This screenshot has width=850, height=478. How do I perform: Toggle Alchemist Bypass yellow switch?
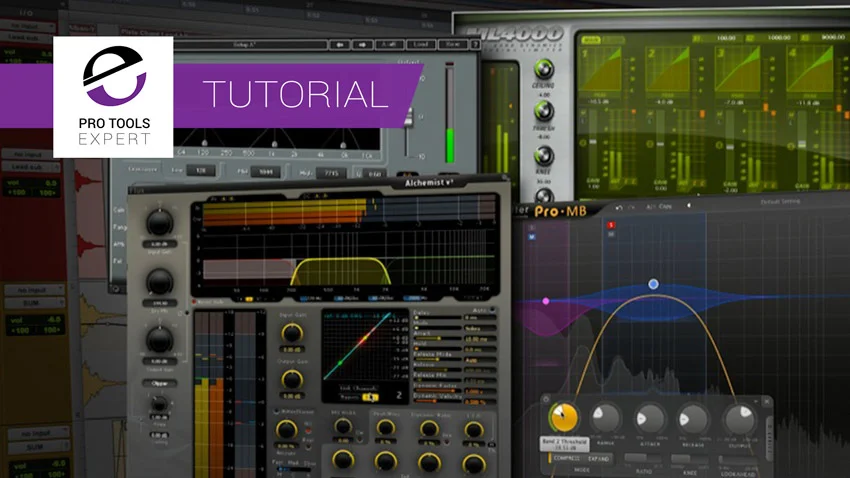(x=370, y=398)
